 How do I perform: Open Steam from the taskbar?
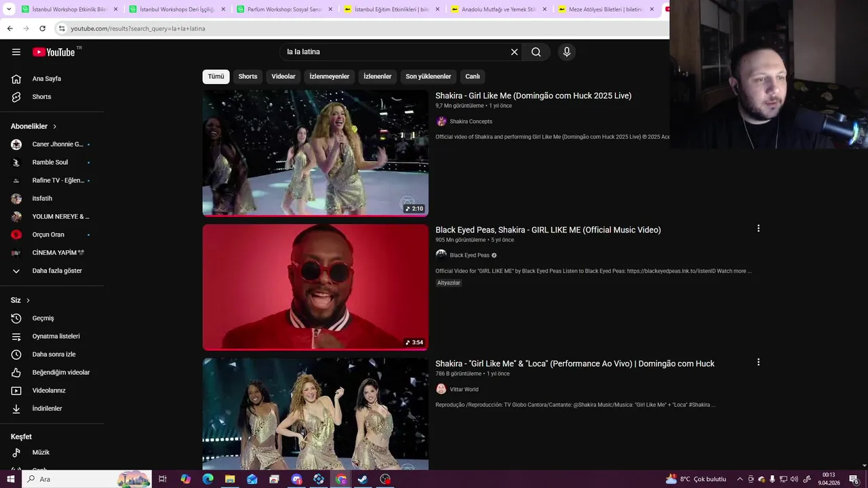[363, 479]
